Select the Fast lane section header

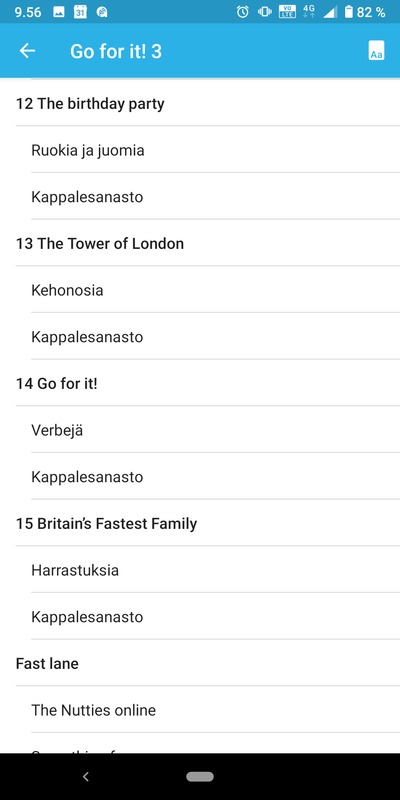200,663
